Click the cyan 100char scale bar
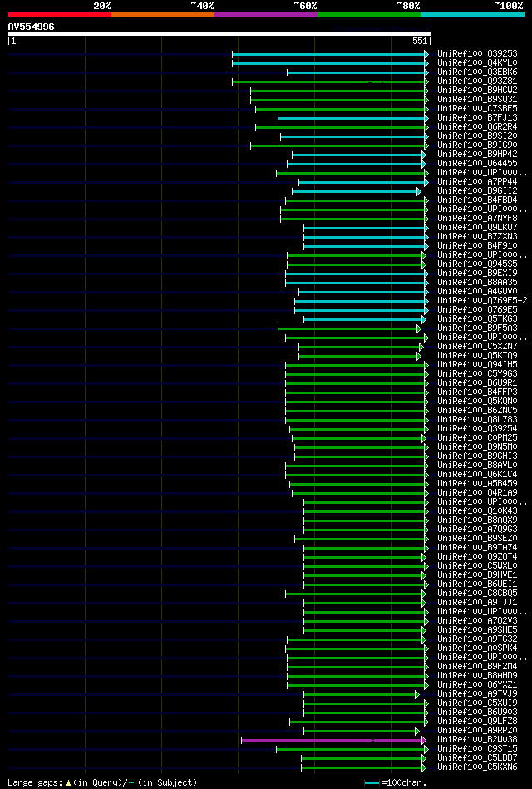The image size is (532, 789). [372, 783]
